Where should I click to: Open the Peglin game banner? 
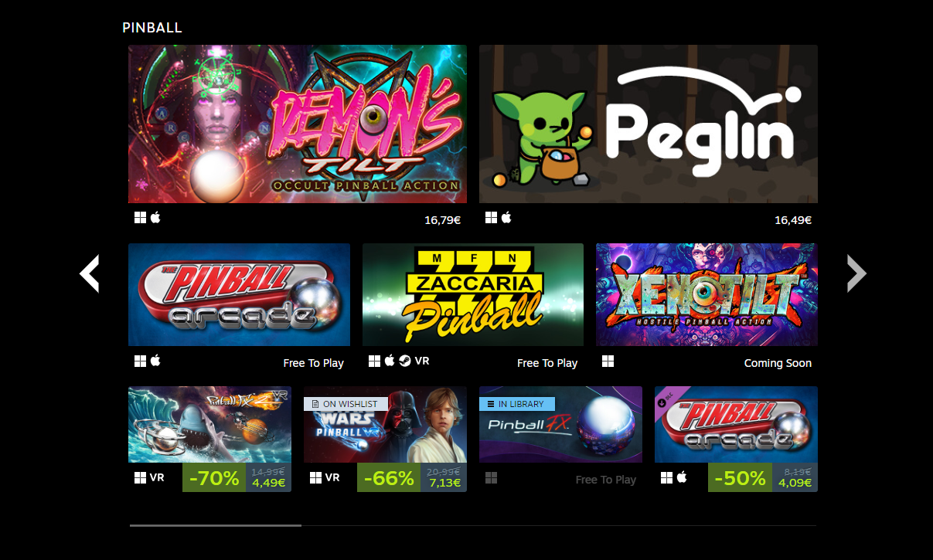coord(649,124)
